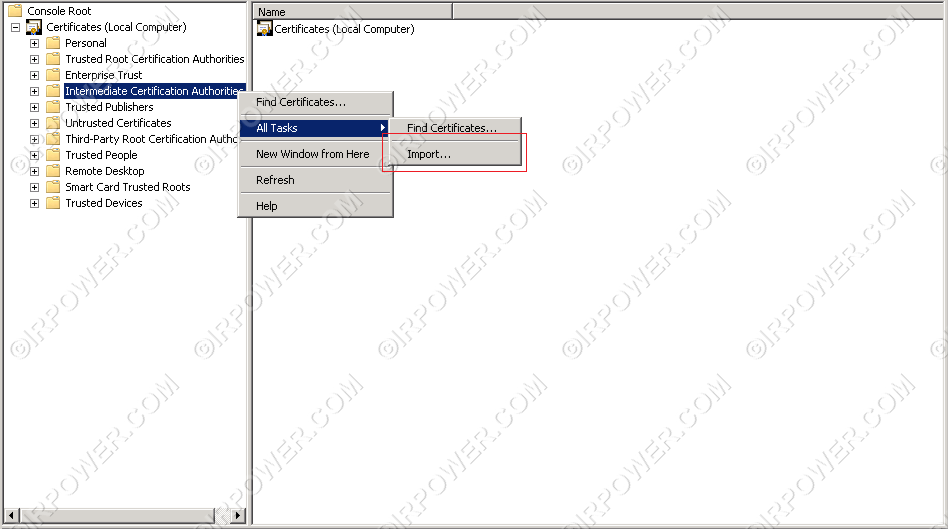Expand the Untrusted Certificates node
The height and width of the screenshot is (529, 948).
(x=35, y=123)
